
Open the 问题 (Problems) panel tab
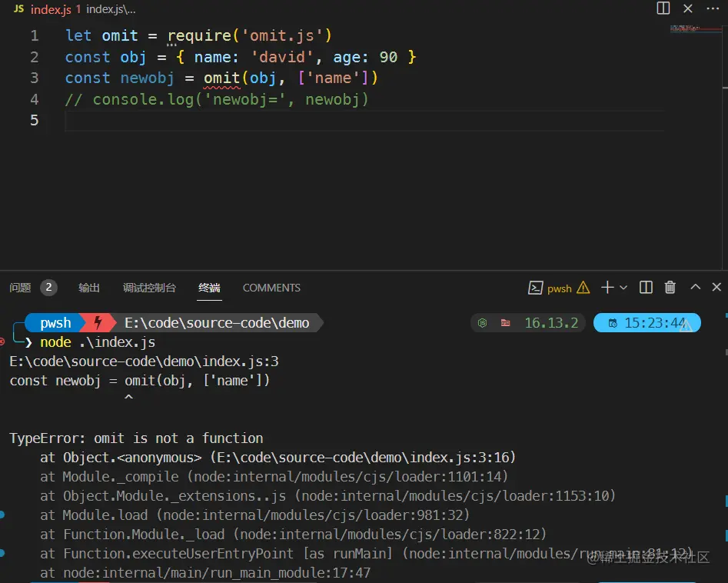tap(20, 288)
